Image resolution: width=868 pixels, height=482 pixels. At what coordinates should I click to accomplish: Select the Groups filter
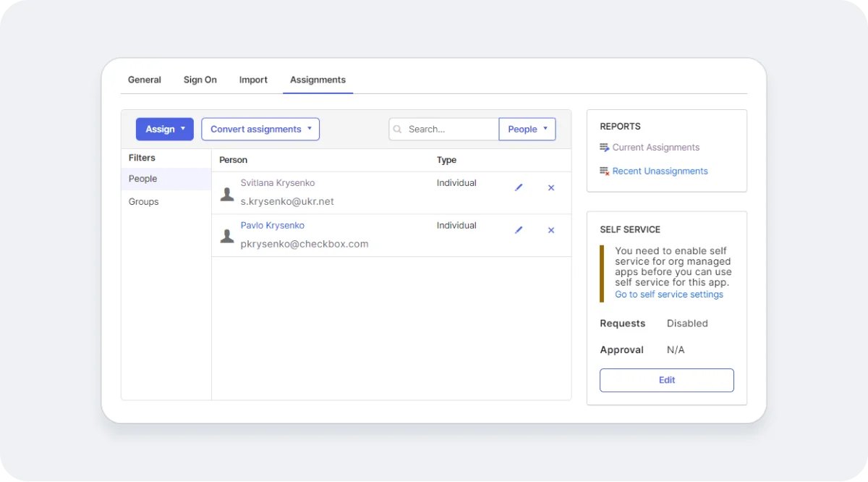pyautogui.click(x=143, y=201)
